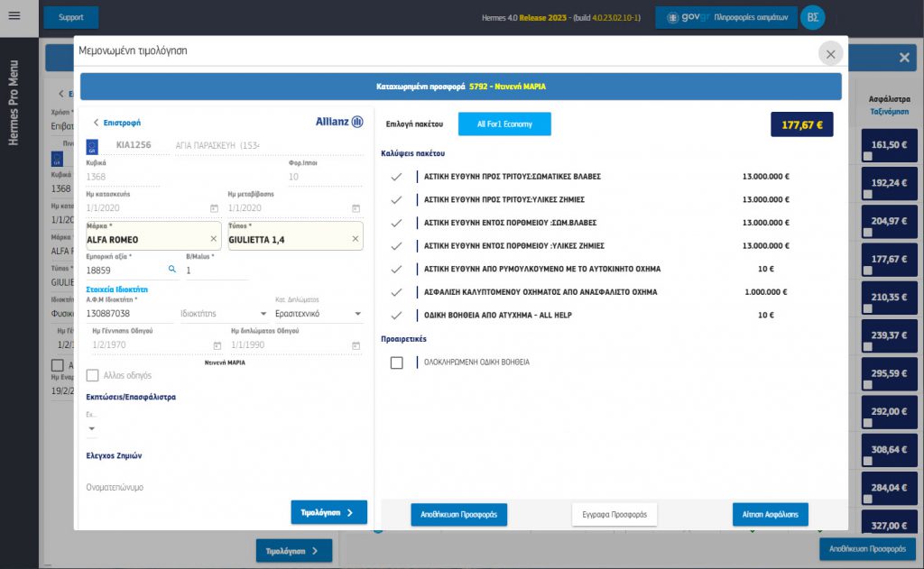Viewport: 924px width, 569px height.
Task: Select checkbox on the 204,97 € card
Action: coord(867,233)
